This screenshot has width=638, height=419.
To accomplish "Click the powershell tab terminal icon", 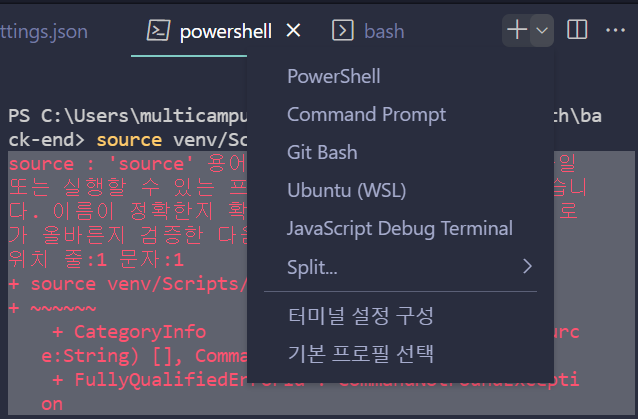I will tap(158, 31).
